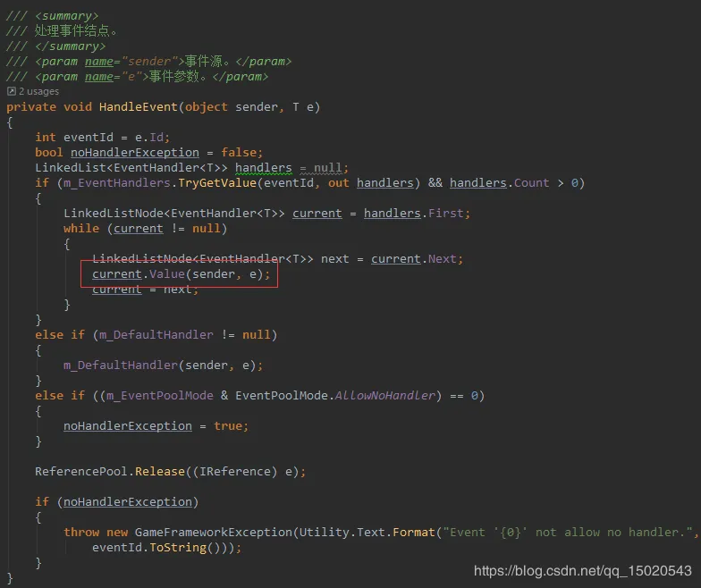Click the "Count" property

click(x=531, y=182)
